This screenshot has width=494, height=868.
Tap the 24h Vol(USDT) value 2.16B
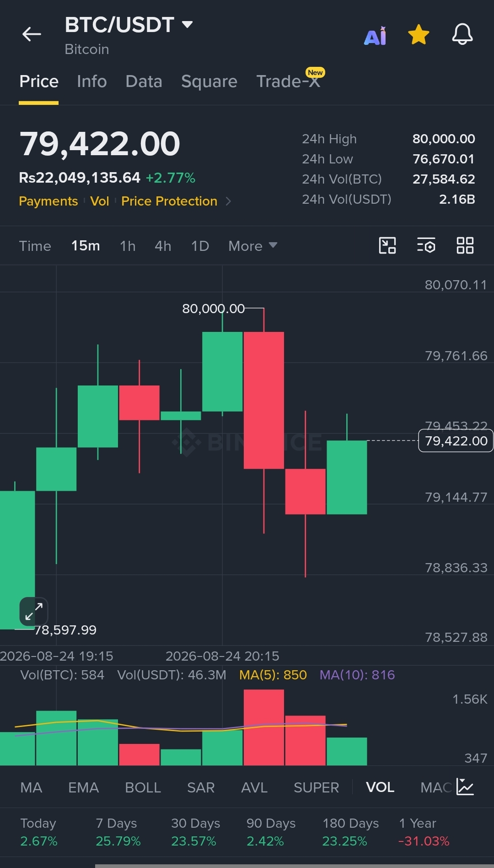[457, 199]
